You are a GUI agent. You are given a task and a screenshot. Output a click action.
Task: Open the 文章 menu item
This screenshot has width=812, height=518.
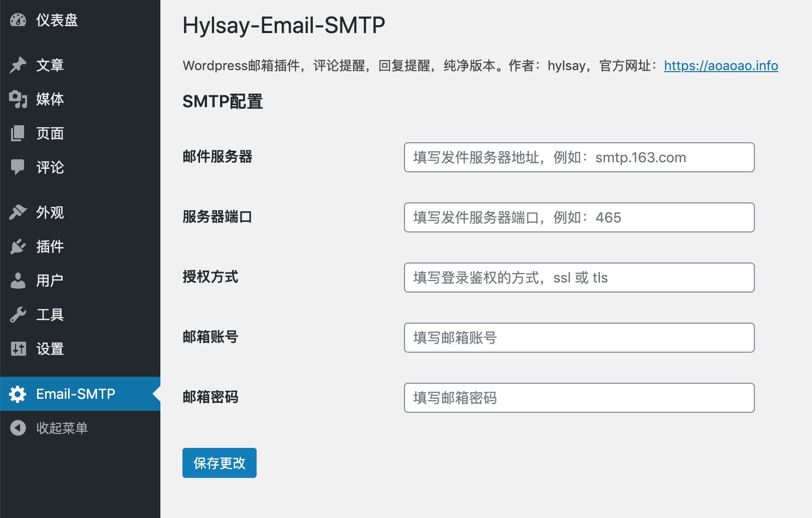50,65
